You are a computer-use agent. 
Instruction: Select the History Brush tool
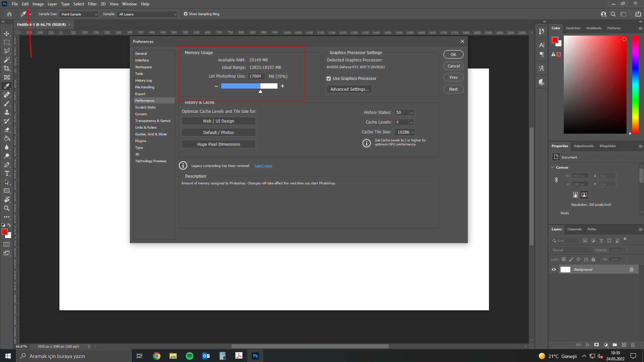[x=7, y=121]
